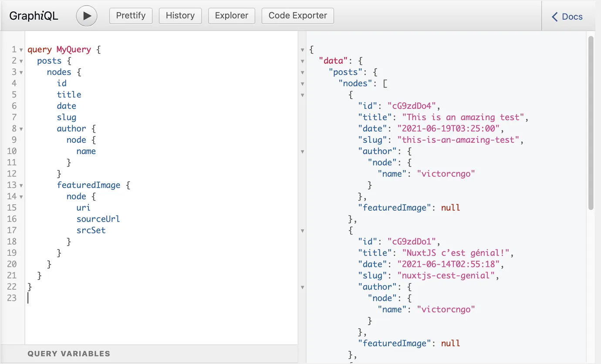The width and height of the screenshot is (601, 364).
Task: Collapse first result's "author" object
Action: 303,152
